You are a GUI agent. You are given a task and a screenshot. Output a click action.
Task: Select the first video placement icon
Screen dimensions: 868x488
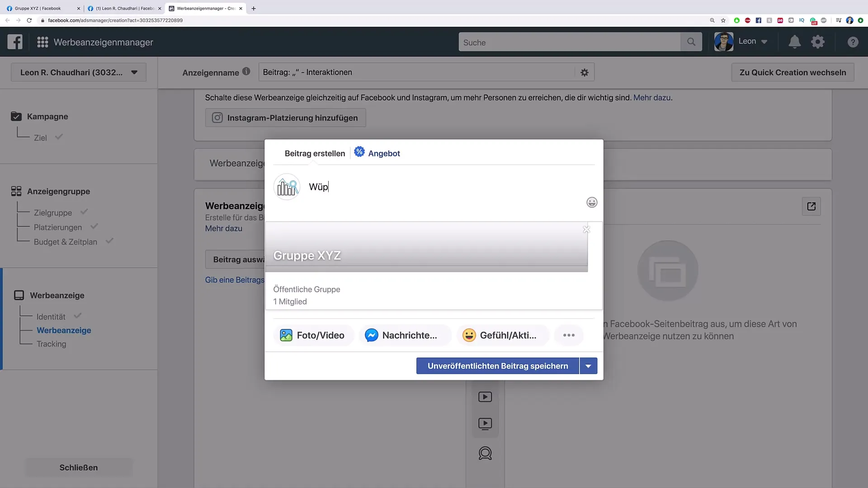click(x=485, y=397)
